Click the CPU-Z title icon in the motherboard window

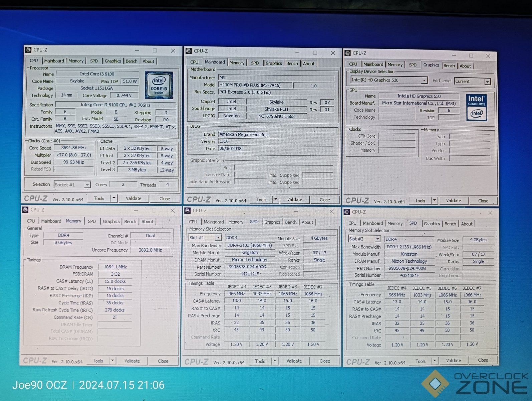pos(189,51)
